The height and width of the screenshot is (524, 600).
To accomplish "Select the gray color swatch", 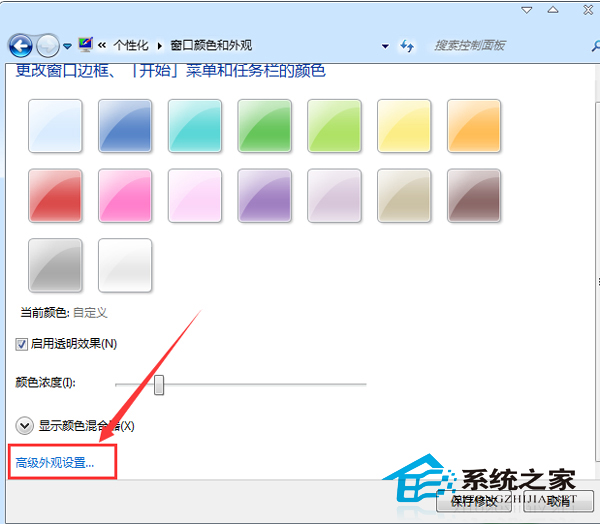I will point(55,265).
